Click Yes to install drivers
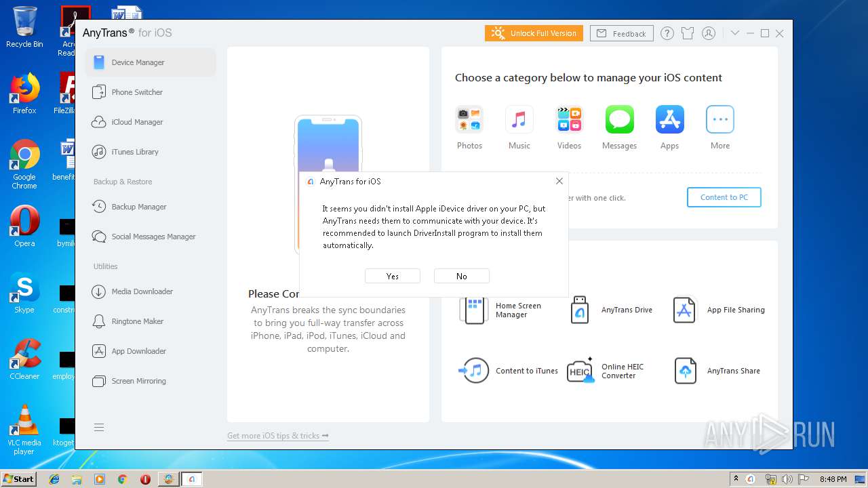Viewport: 868px width, 488px height. pos(393,276)
